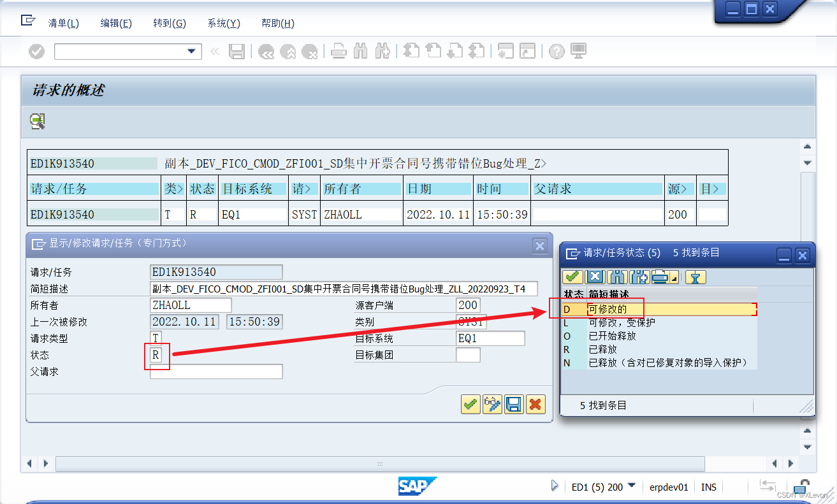Click the 源客户端 field showing 200
837x504 pixels.
pyautogui.click(x=468, y=305)
